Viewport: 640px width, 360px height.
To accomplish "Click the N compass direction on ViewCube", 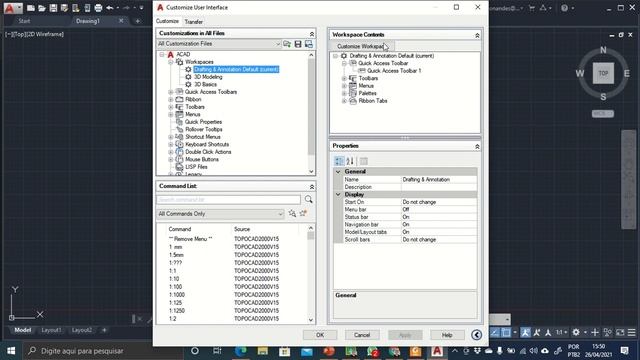I will click(x=603, y=50).
